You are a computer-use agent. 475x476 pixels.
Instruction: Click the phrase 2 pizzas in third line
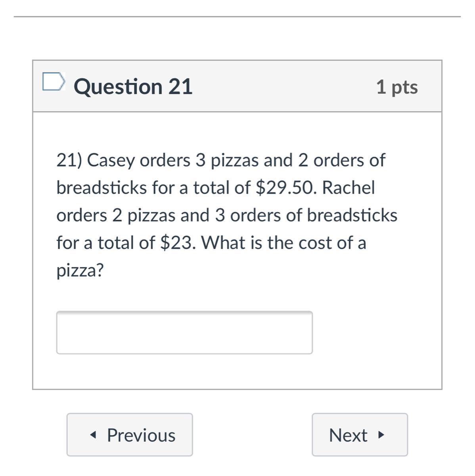[x=144, y=215]
